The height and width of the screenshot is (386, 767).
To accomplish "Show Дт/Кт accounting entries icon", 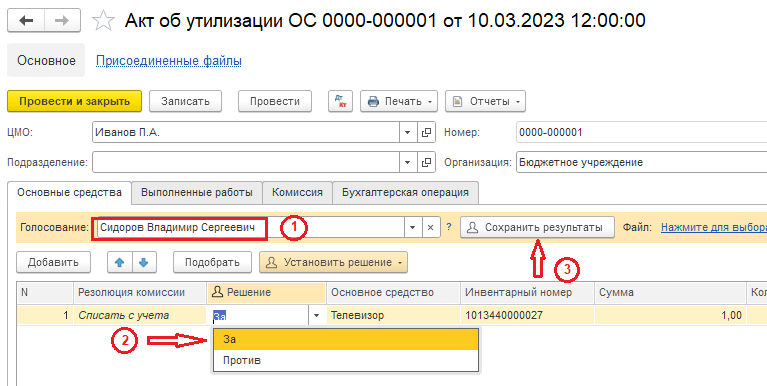I will 340,101.
